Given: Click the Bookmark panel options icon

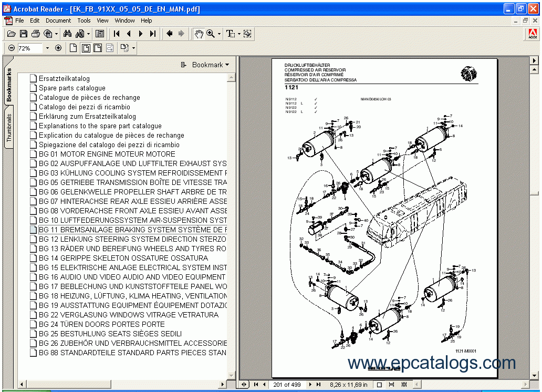Looking at the screenshot, I should 183,65.
